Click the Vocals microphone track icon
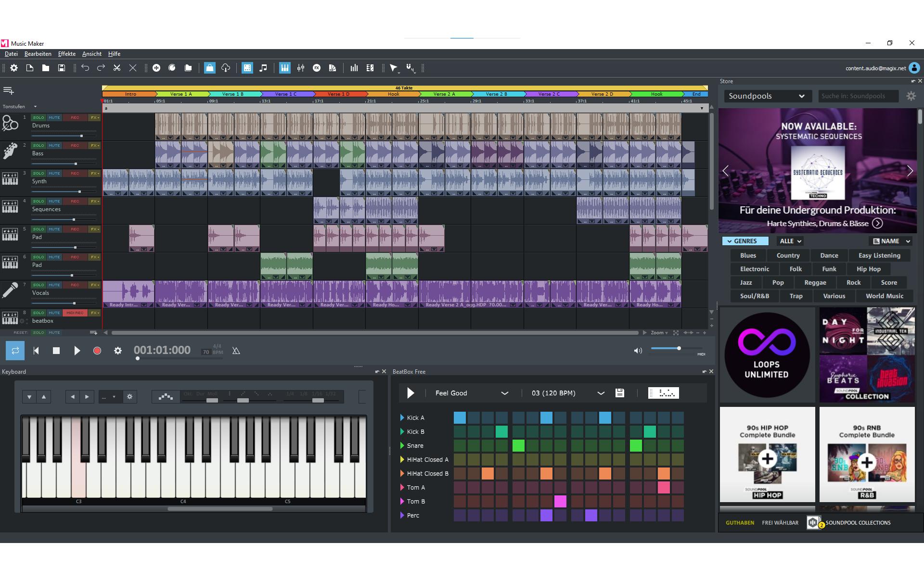This screenshot has height=581, width=924. click(x=10, y=290)
